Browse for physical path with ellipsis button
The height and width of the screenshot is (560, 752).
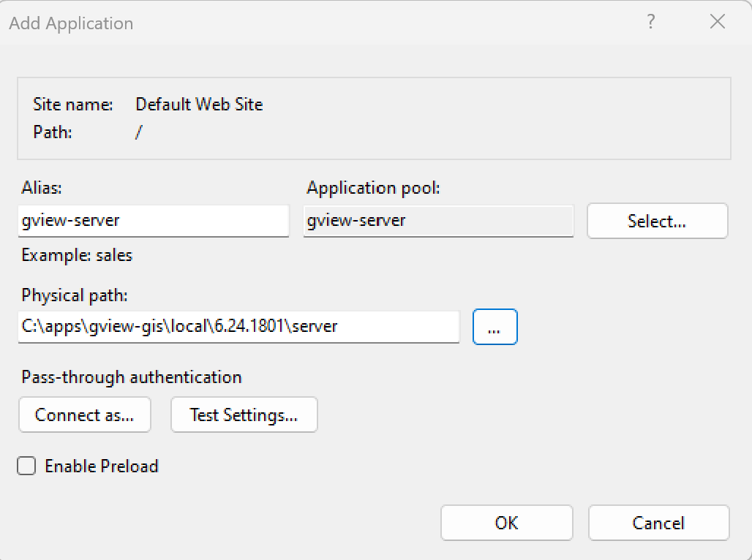tap(495, 327)
